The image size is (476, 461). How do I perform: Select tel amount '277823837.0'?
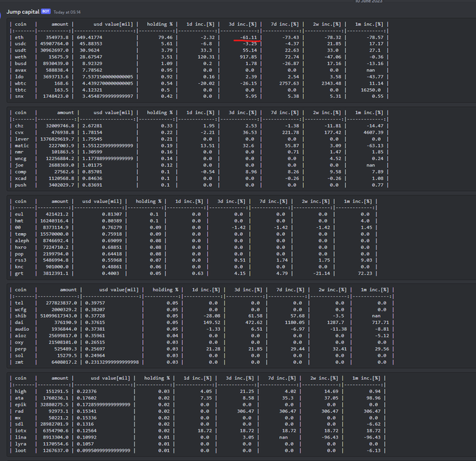[x=62, y=303]
